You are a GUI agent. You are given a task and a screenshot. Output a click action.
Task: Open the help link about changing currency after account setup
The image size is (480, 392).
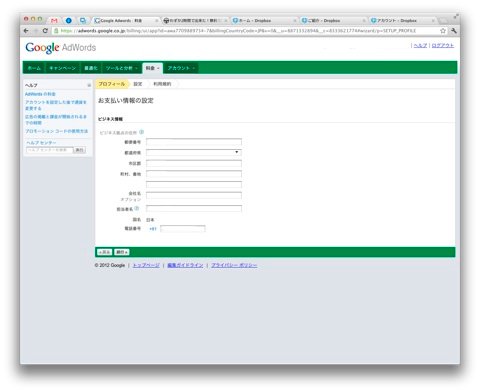coord(56,105)
